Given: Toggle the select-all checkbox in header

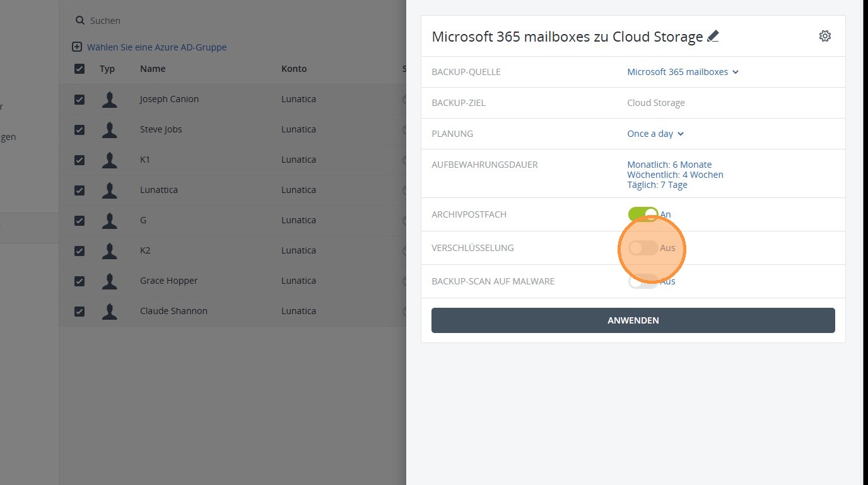Looking at the screenshot, I should coord(79,69).
